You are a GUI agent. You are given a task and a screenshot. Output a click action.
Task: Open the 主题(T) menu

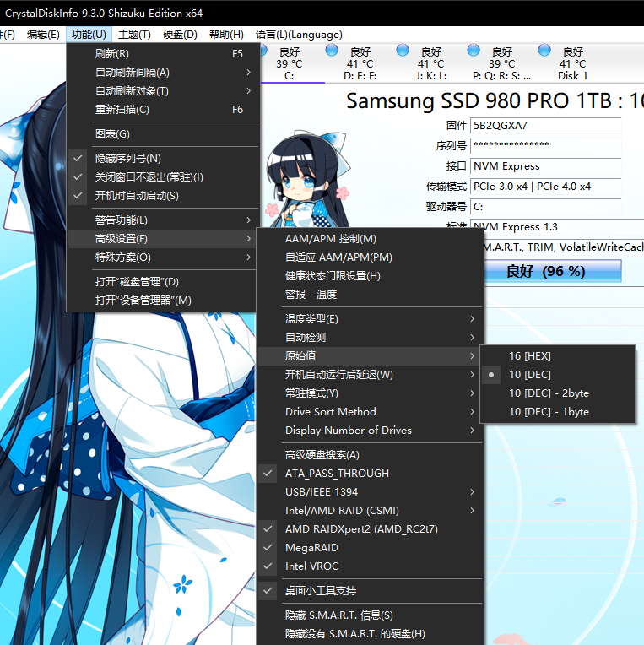[134, 35]
